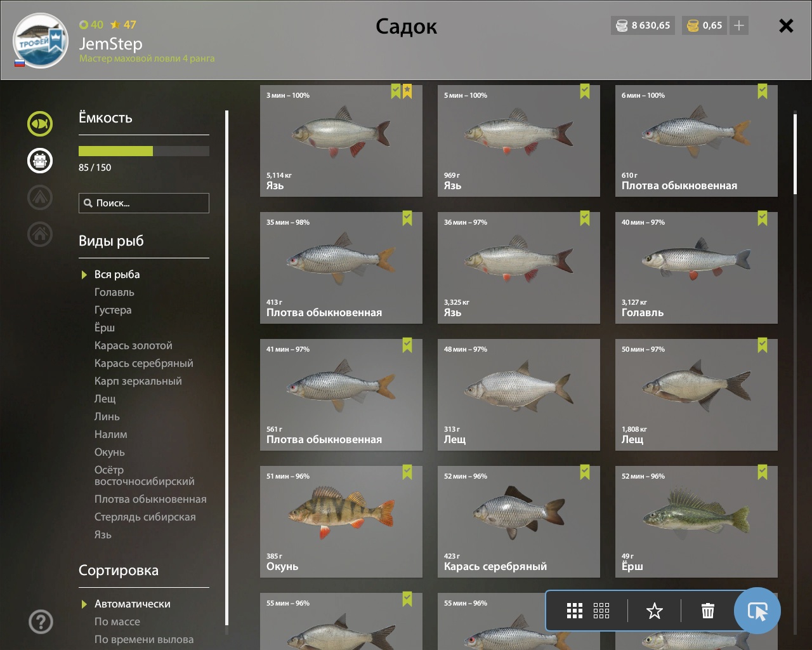Click the trash can release icon
Image resolution: width=812 pixels, height=650 pixels.
(x=708, y=611)
